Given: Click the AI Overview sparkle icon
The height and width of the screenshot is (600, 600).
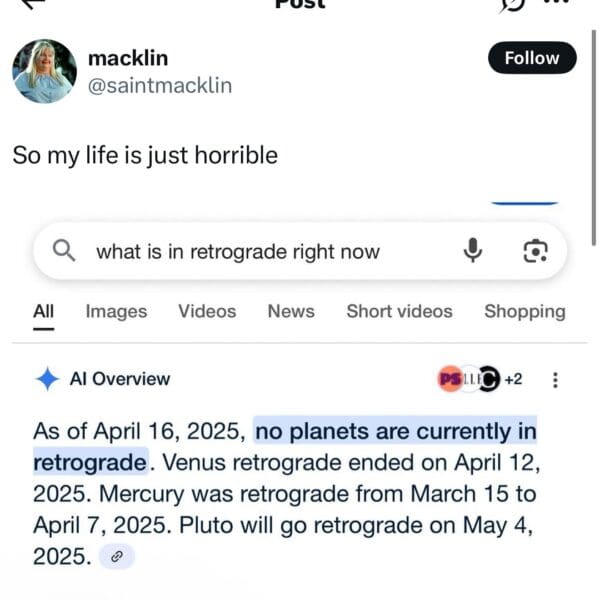Looking at the screenshot, I should [46, 379].
